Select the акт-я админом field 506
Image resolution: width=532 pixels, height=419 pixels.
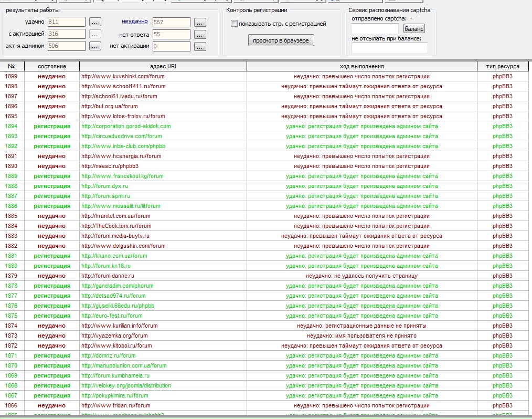click(67, 46)
